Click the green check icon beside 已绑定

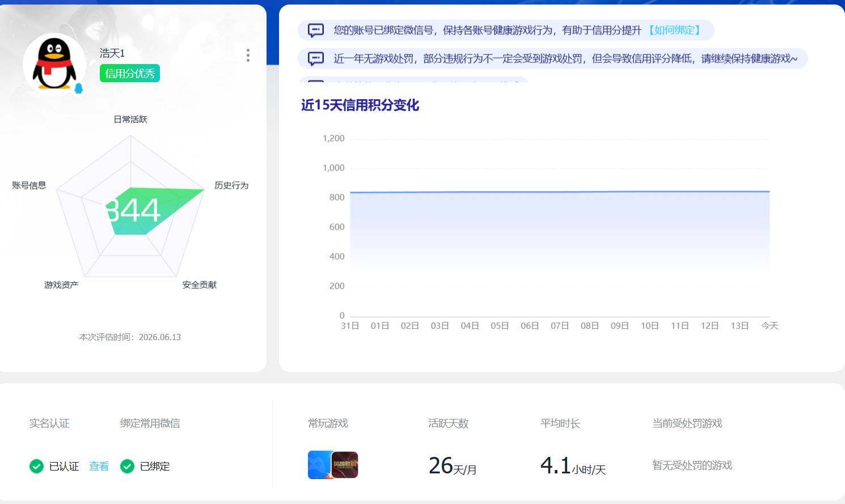(x=127, y=466)
